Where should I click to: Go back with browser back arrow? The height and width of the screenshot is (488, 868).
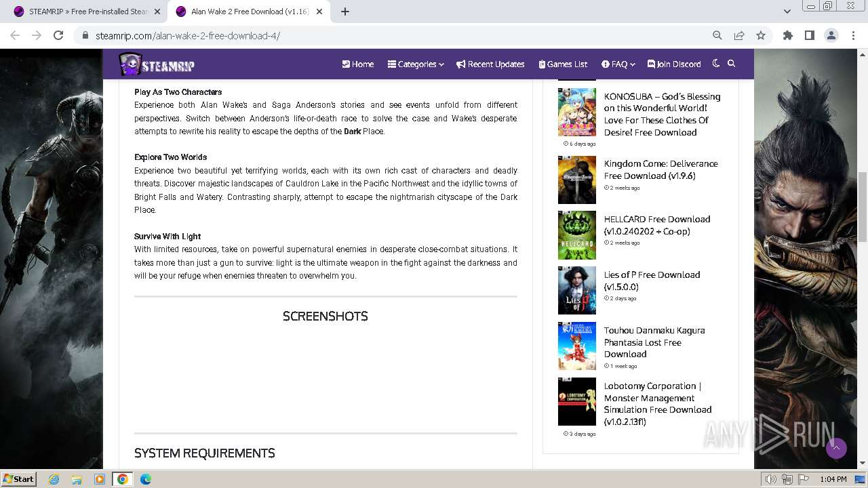pyautogui.click(x=15, y=35)
